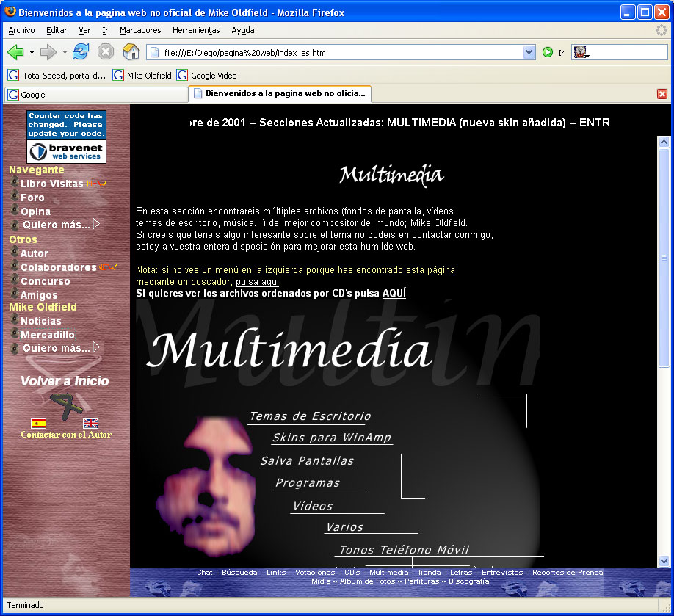The image size is (674, 616).
Task: Switch to the Google tab
Action: 95,95
